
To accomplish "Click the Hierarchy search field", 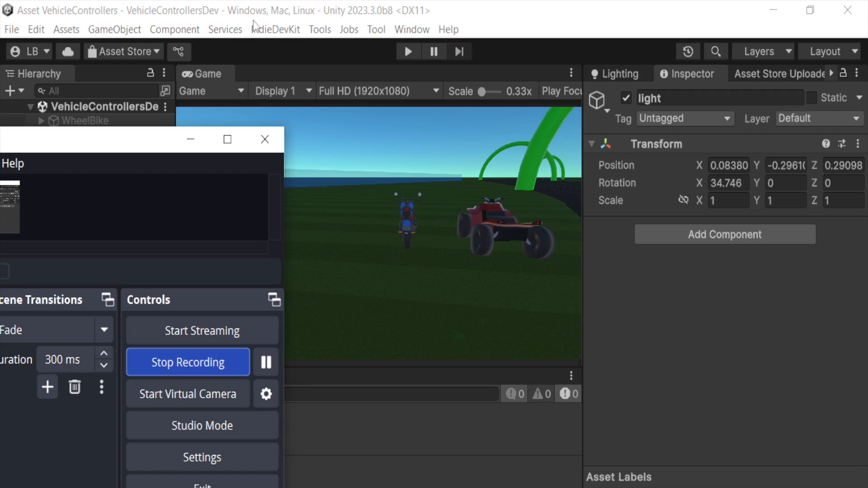I will [97, 91].
